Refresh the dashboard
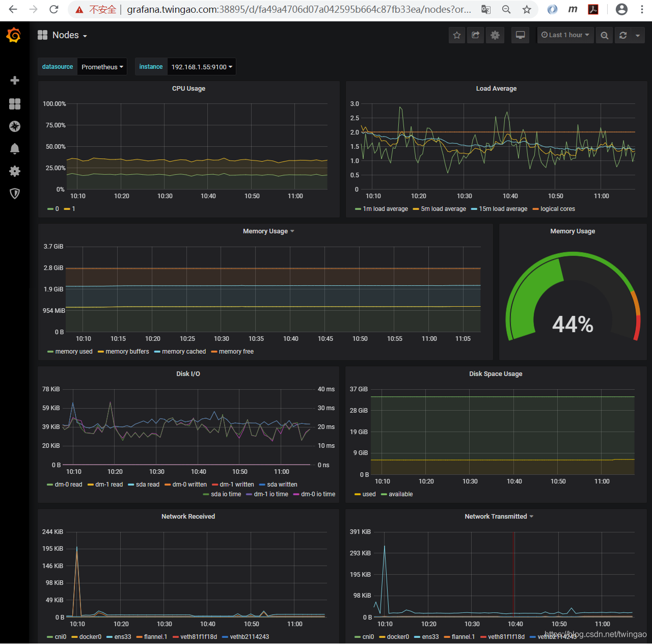 click(623, 35)
